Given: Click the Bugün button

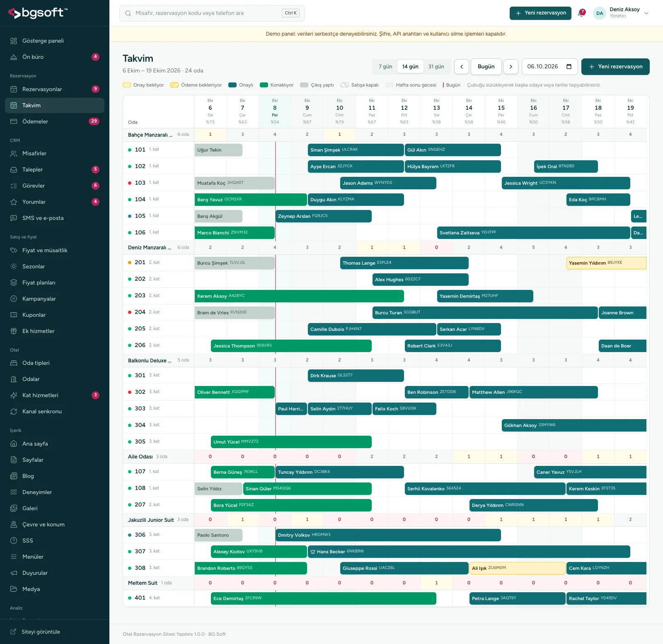Looking at the screenshot, I should point(486,67).
